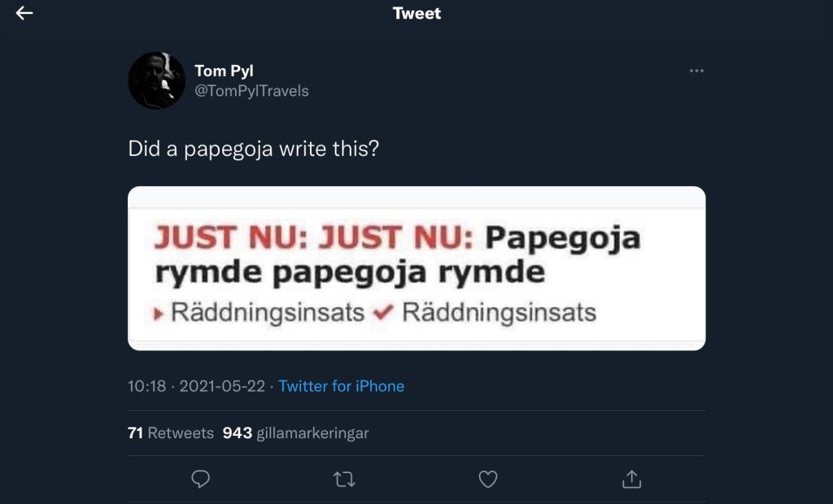Go back using the left arrow
This screenshot has width=833, height=504.
coord(24,13)
